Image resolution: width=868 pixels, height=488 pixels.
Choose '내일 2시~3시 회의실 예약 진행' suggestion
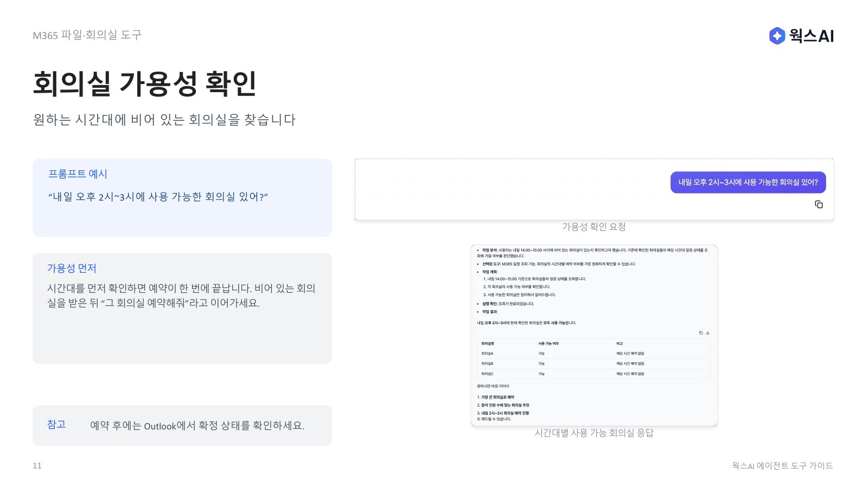[x=503, y=413]
